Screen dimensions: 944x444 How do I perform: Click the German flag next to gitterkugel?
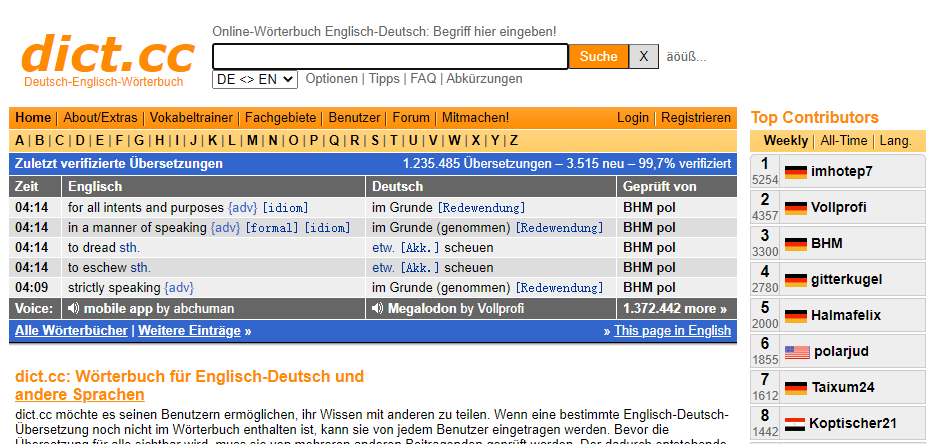[x=796, y=280]
